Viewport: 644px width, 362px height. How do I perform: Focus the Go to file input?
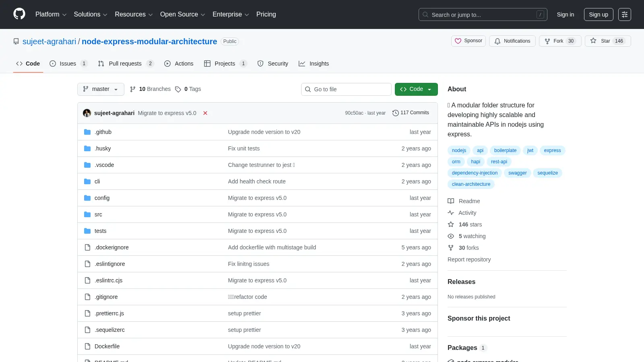click(346, 89)
